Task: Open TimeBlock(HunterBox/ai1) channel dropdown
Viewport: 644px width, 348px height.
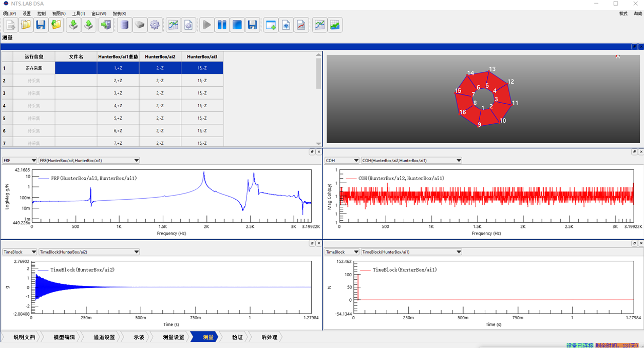Action: (411, 252)
